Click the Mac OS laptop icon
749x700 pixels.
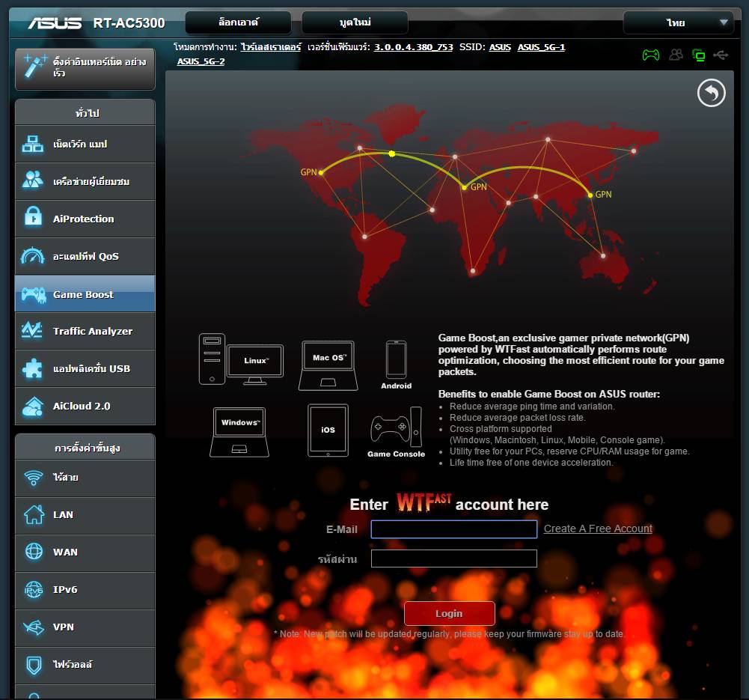click(328, 365)
